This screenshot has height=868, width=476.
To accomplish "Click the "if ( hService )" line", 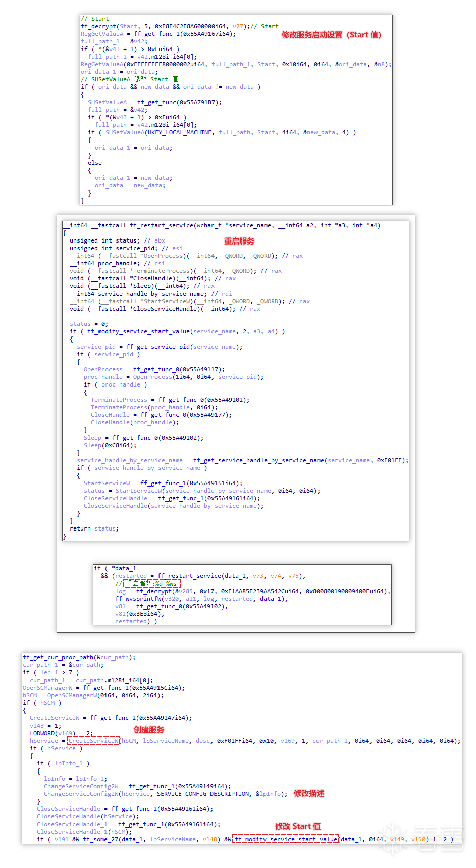I will pyautogui.click(x=56, y=748).
